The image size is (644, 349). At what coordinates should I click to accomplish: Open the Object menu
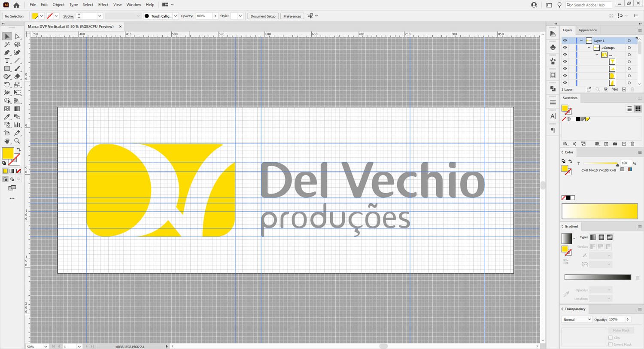pyautogui.click(x=58, y=5)
